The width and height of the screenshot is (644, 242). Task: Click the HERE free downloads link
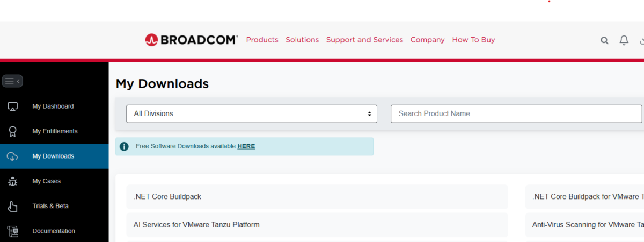246,146
